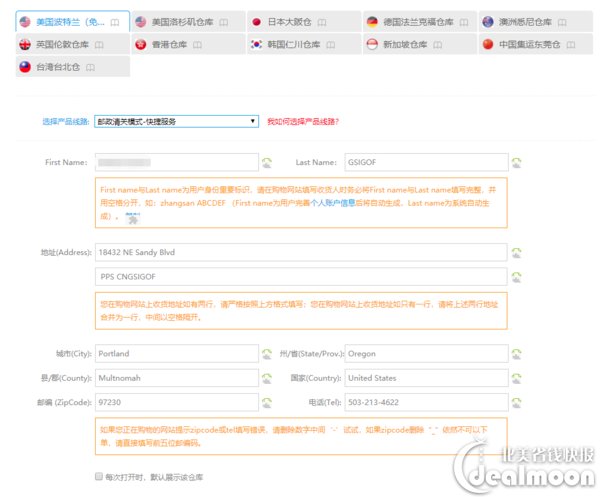
Task: Select the 美国波特兰 warehouse tab
Action: point(72,22)
